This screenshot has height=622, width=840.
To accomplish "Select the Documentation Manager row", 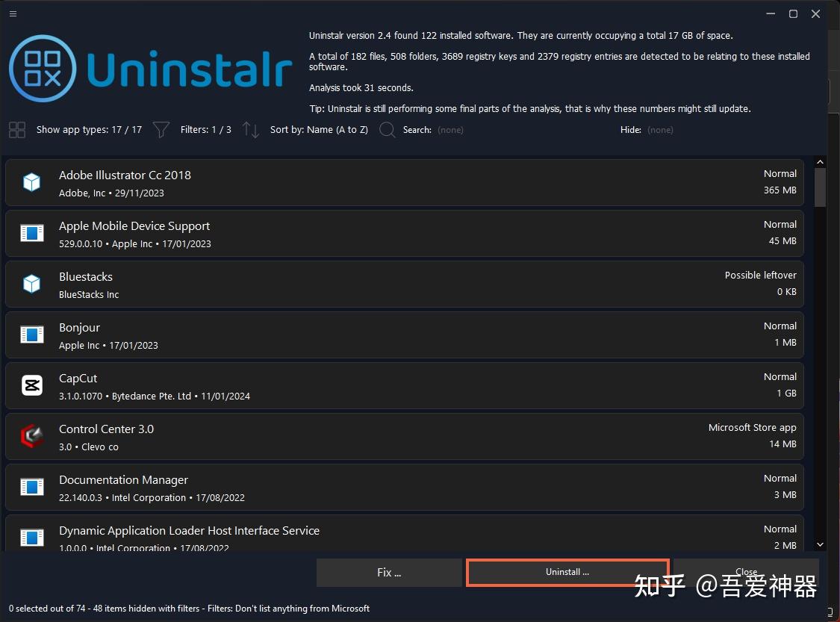I will point(405,487).
